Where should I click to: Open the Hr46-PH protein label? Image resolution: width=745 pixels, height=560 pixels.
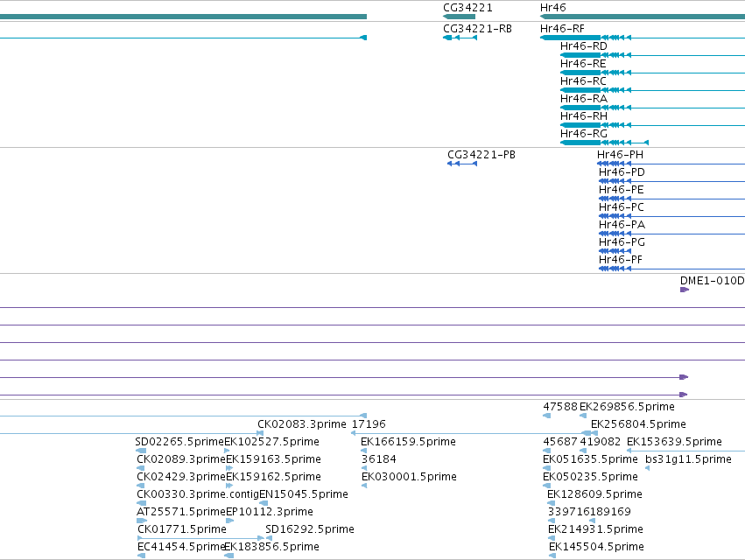pyautogui.click(x=620, y=155)
